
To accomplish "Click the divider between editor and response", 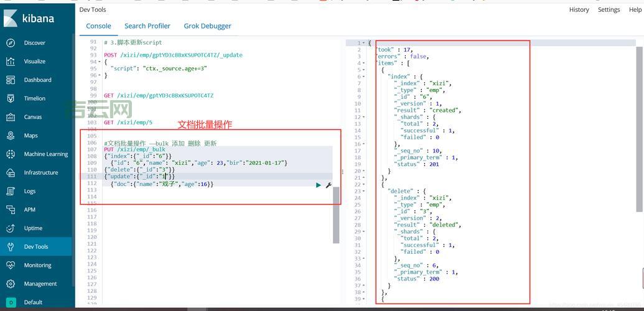I will tap(343, 172).
